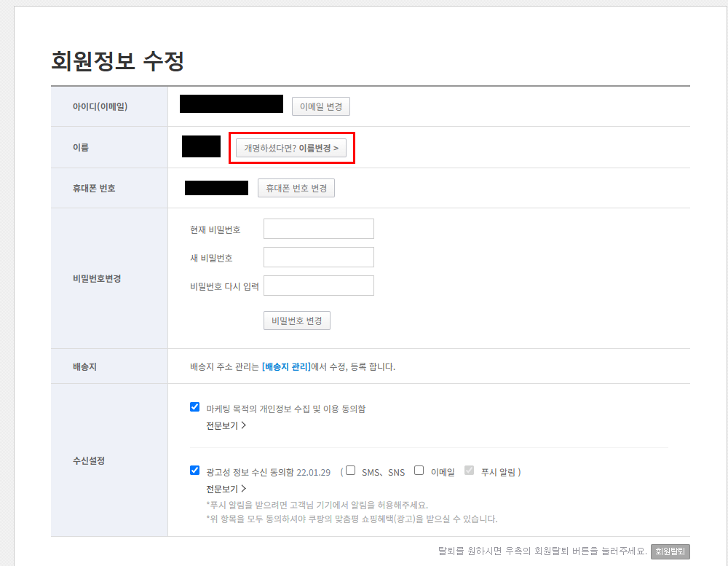Click the masked account email value
The height and width of the screenshot is (566, 728).
click(x=231, y=103)
